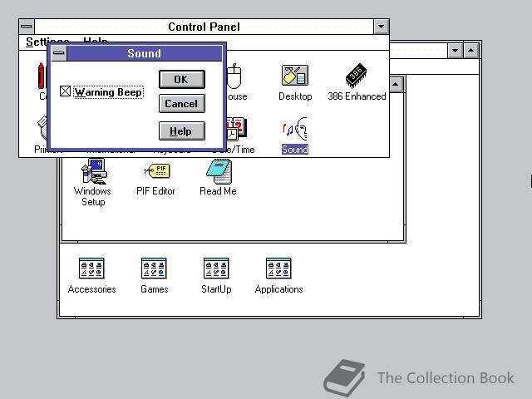Toggle the Warning Beep checkbox
Viewport: 532px width, 399px height.
click(x=65, y=91)
